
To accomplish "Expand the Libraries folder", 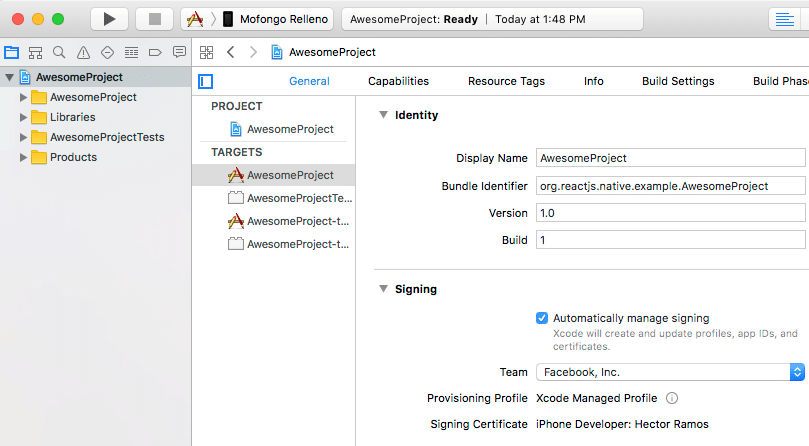I will [x=24, y=117].
